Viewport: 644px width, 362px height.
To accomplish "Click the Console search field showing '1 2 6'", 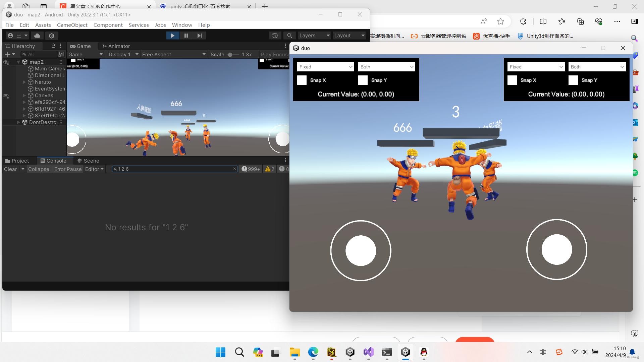I will pyautogui.click(x=174, y=169).
